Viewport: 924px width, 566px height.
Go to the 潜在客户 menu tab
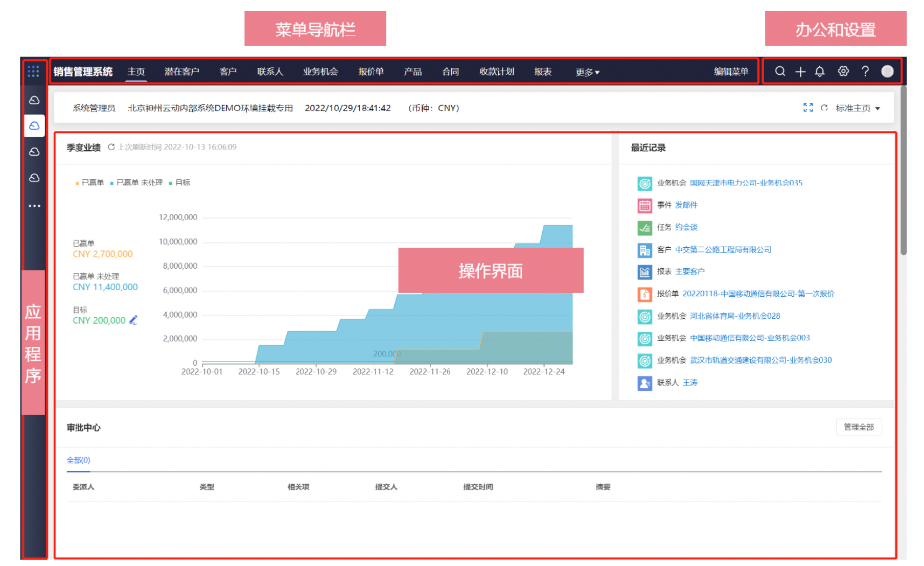(x=181, y=72)
